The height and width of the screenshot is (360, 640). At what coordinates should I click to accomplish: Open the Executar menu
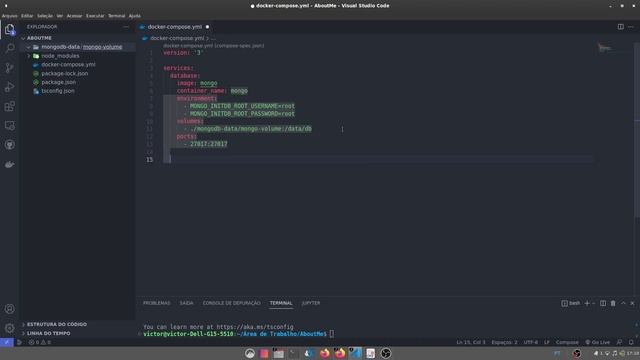click(x=95, y=16)
